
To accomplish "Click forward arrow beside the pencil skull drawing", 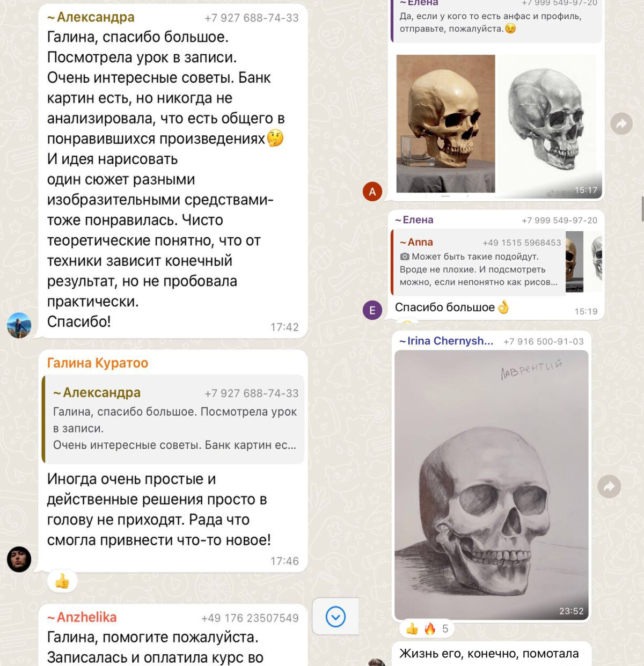I will tap(609, 487).
